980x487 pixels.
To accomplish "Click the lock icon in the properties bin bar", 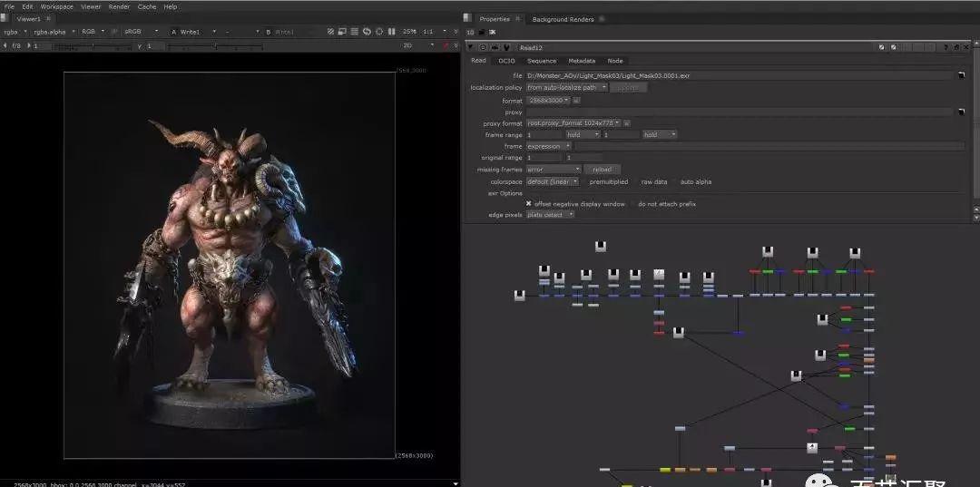I will 483,32.
